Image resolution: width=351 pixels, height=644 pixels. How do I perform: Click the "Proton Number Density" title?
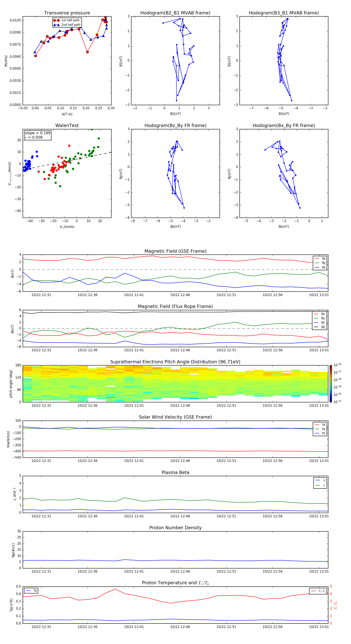pos(175,528)
